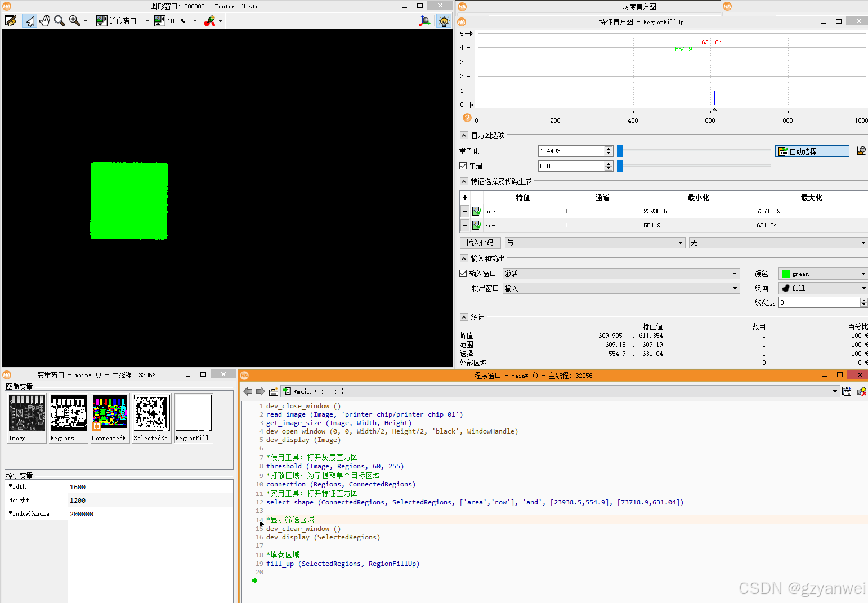Click the area minimum value 23938.5 cell
868x603 pixels.
(x=699, y=211)
